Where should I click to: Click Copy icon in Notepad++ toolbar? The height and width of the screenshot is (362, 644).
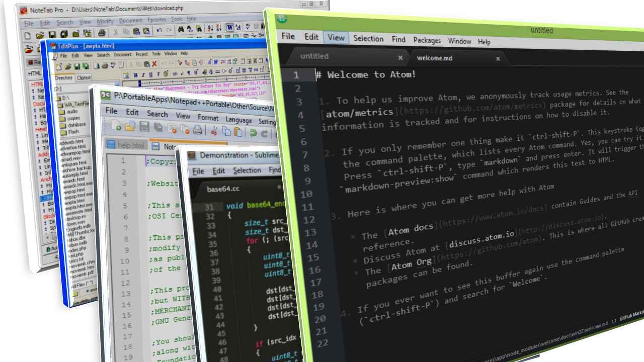[x=226, y=131]
